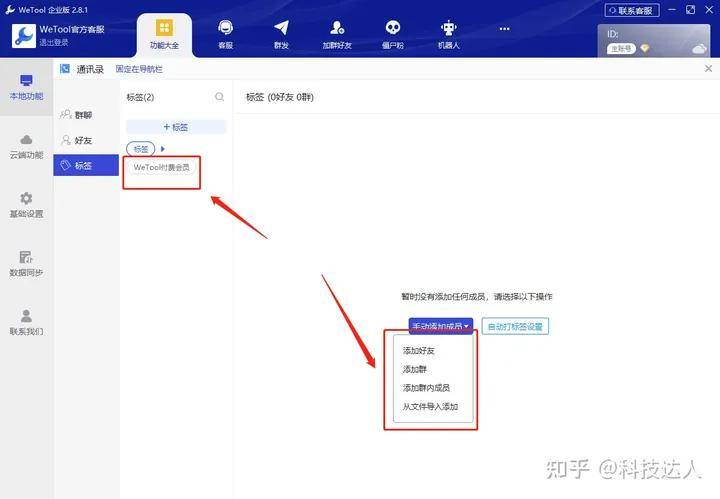This screenshot has width=720, height=499.
Task: Choose 添加群 from the dropdown
Action: pyautogui.click(x=415, y=369)
